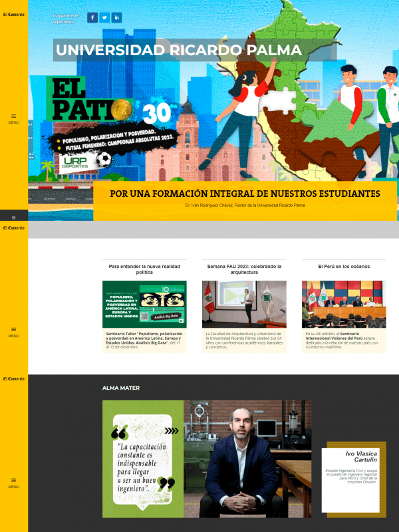Click the 'Universidad Ricardo Palma' title banner
Viewport: 399px width, 532px height.
click(195, 50)
